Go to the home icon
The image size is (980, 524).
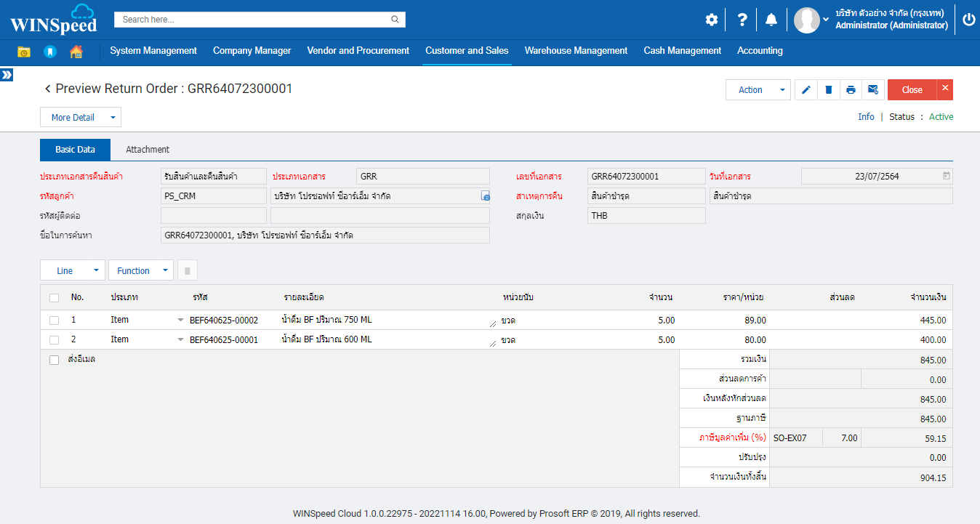76,52
